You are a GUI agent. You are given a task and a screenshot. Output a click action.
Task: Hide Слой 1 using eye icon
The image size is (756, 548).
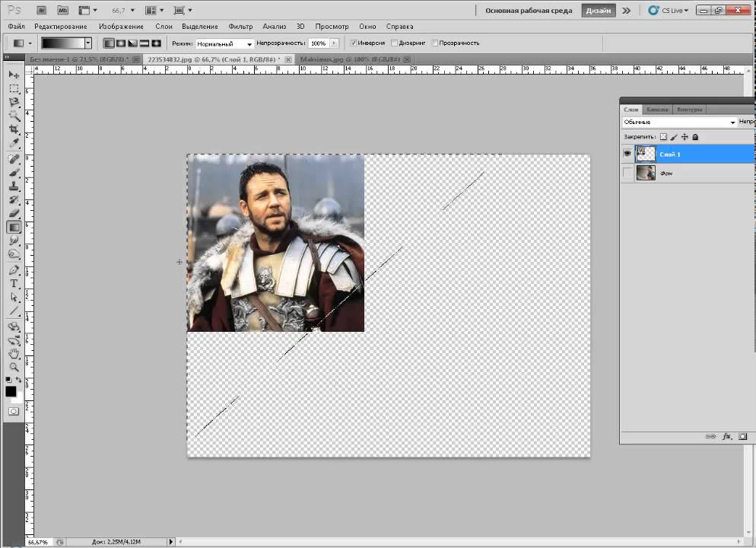pos(627,154)
